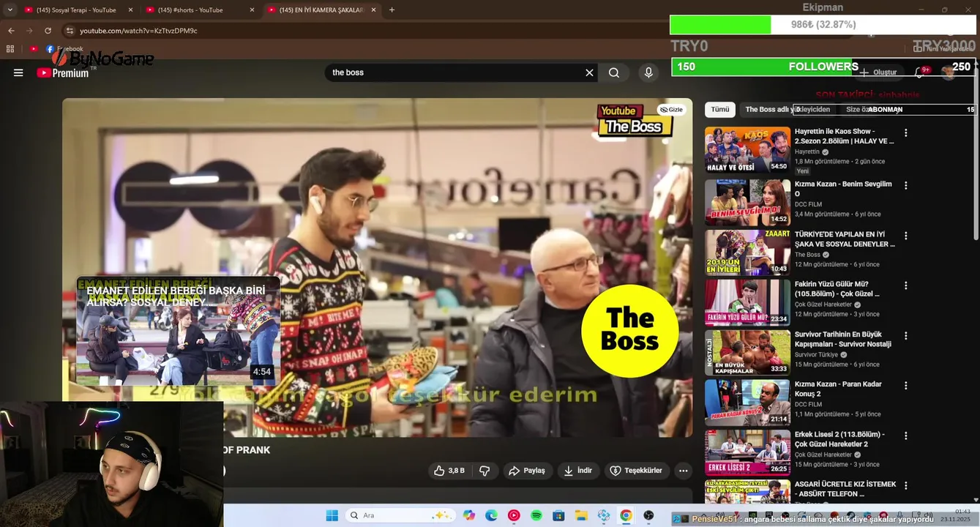Open the Windows Start menu
The height and width of the screenshot is (527, 980).
click(x=332, y=515)
